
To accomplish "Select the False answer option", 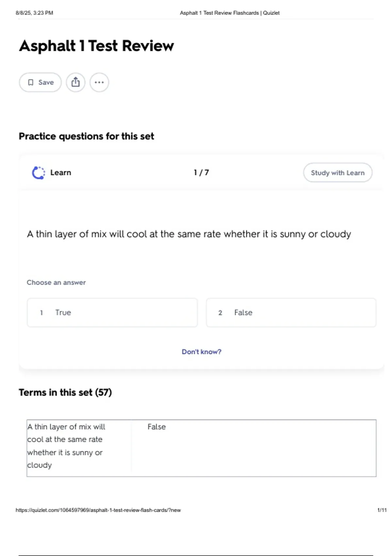I will coord(291,313).
